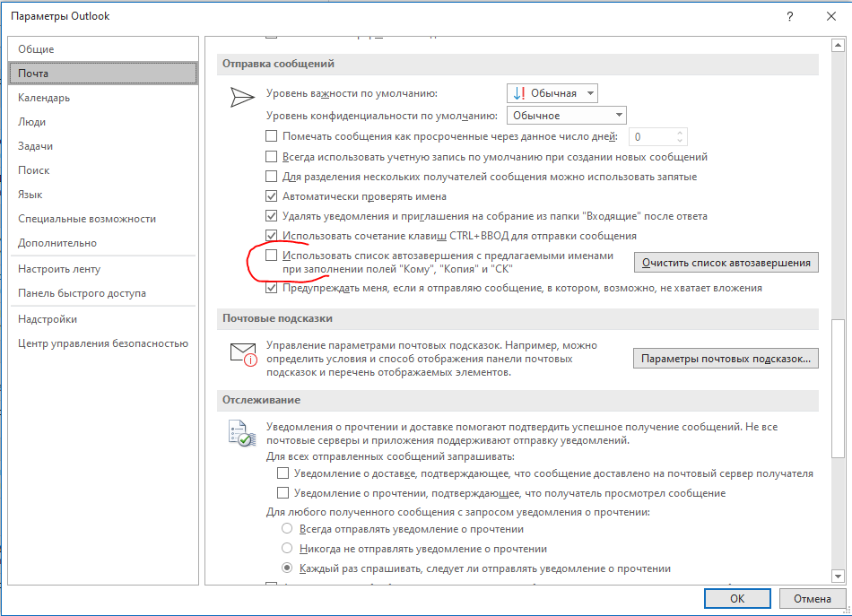852x616 pixels.
Task: Toggle CTRL+ВВОД send shortcut checkbox
Action: 271,235
